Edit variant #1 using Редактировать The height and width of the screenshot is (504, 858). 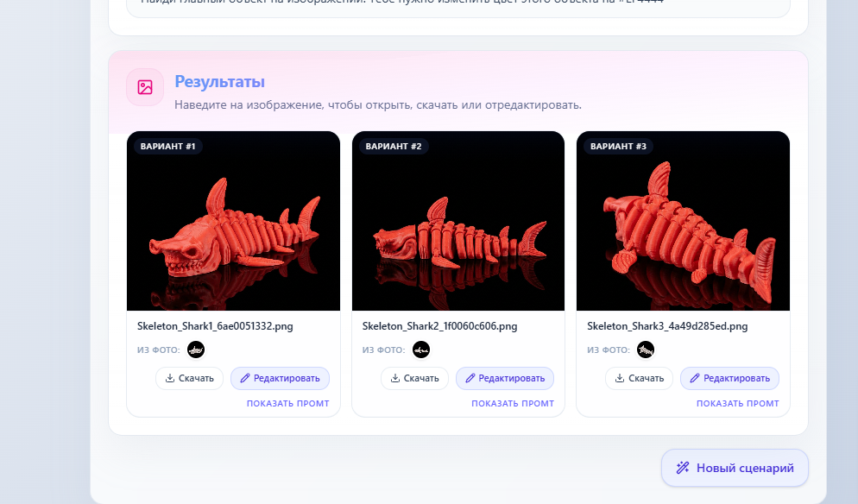[x=280, y=378]
